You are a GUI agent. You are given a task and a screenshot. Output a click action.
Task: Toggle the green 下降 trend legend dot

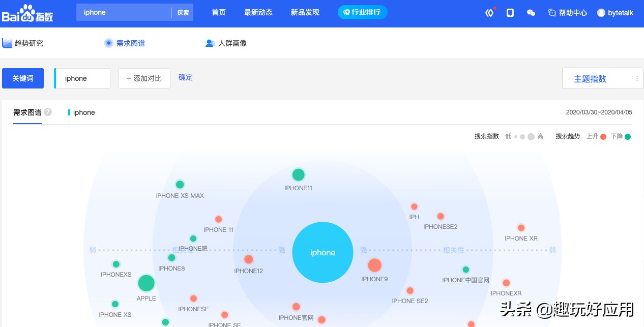tap(628, 136)
